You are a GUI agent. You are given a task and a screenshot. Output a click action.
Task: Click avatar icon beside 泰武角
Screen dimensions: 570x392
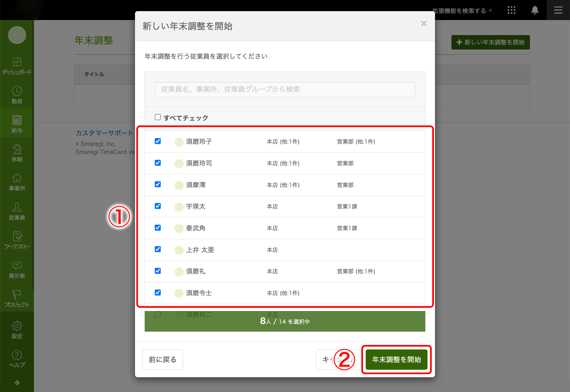point(179,229)
